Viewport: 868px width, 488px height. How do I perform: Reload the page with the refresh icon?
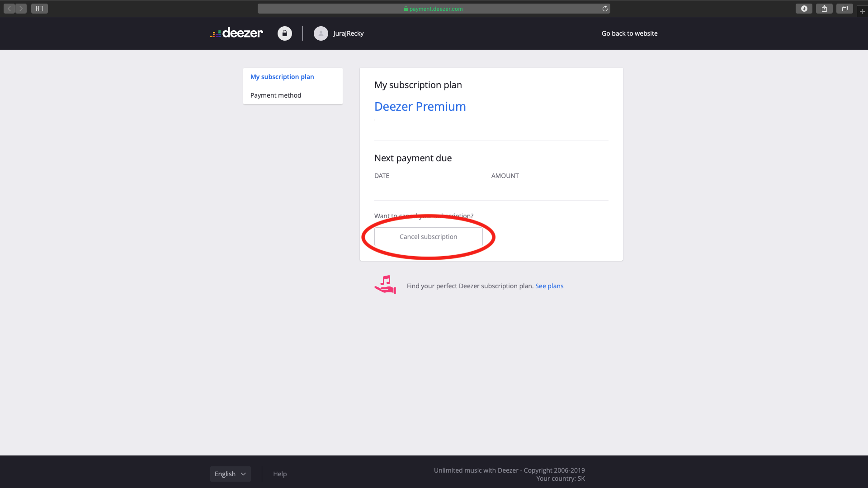click(x=605, y=9)
